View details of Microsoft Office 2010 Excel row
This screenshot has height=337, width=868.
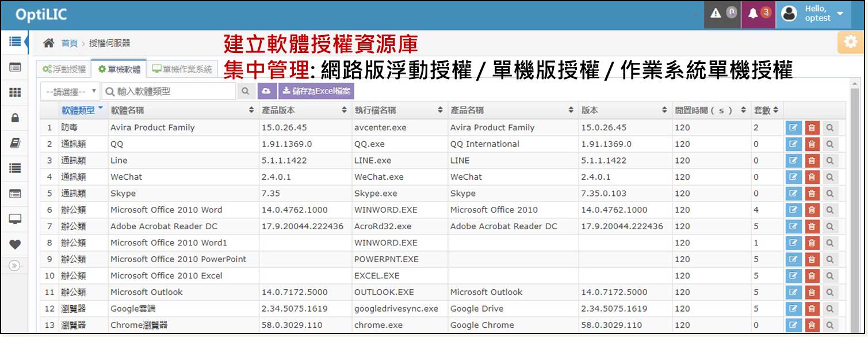point(830,276)
